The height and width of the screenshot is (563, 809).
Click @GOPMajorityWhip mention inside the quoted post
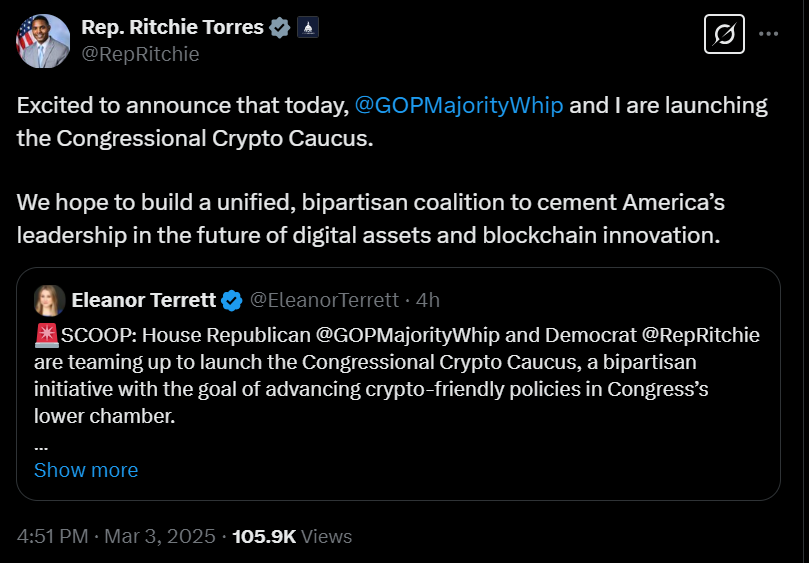tap(407, 335)
